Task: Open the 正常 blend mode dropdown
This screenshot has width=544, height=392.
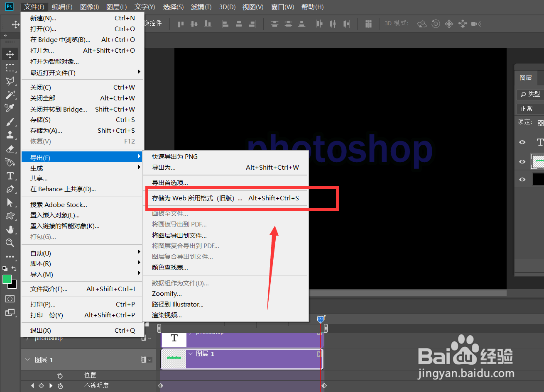Action: [x=529, y=108]
